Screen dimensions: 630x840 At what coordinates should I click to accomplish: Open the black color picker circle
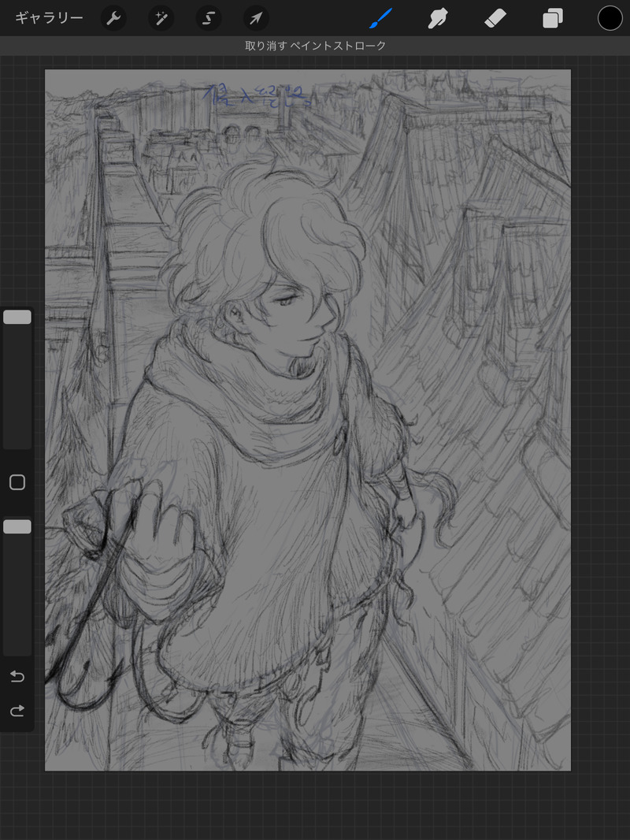click(x=610, y=19)
